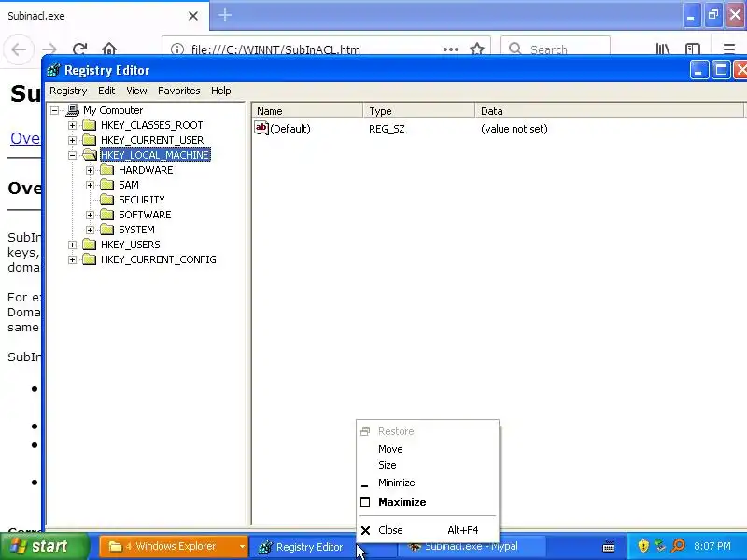Screen dimensions: 747x560
Task: Choose Maximize from the context menu
Action: tap(428, 502)
